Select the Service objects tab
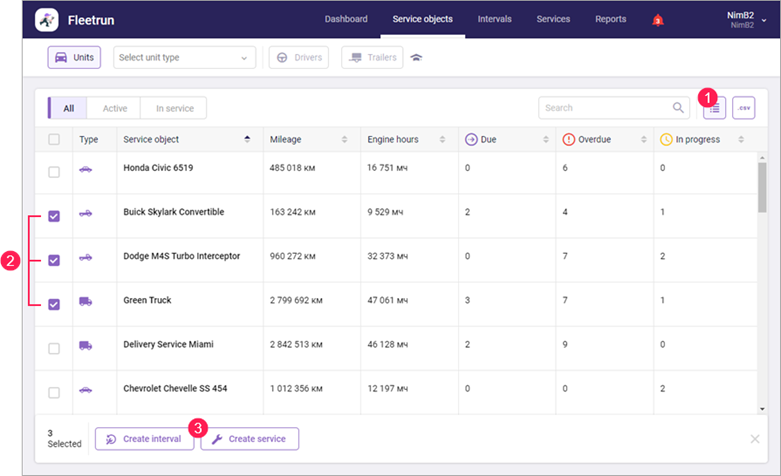This screenshot has height=476, width=781. [422, 19]
